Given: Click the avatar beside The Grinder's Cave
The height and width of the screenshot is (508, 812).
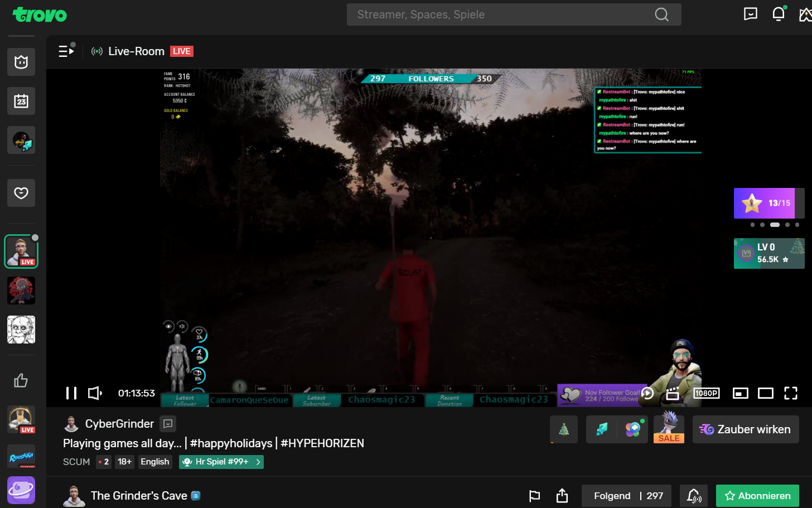Looking at the screenshot, I should [x=73, y=496].
